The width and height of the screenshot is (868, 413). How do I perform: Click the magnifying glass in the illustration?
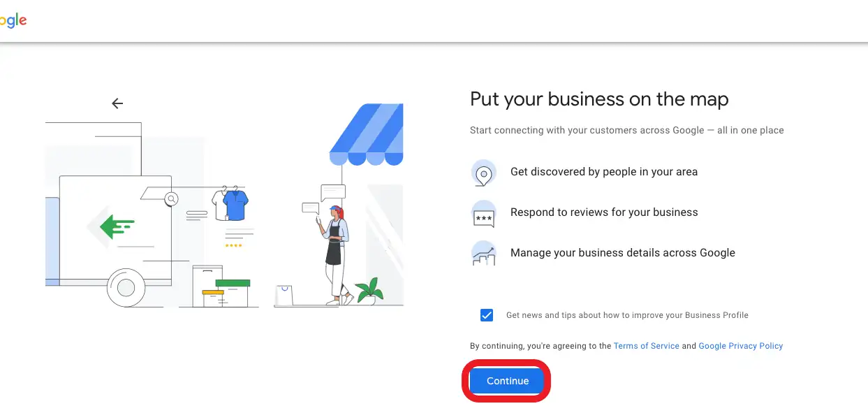(x=171, y=199)
